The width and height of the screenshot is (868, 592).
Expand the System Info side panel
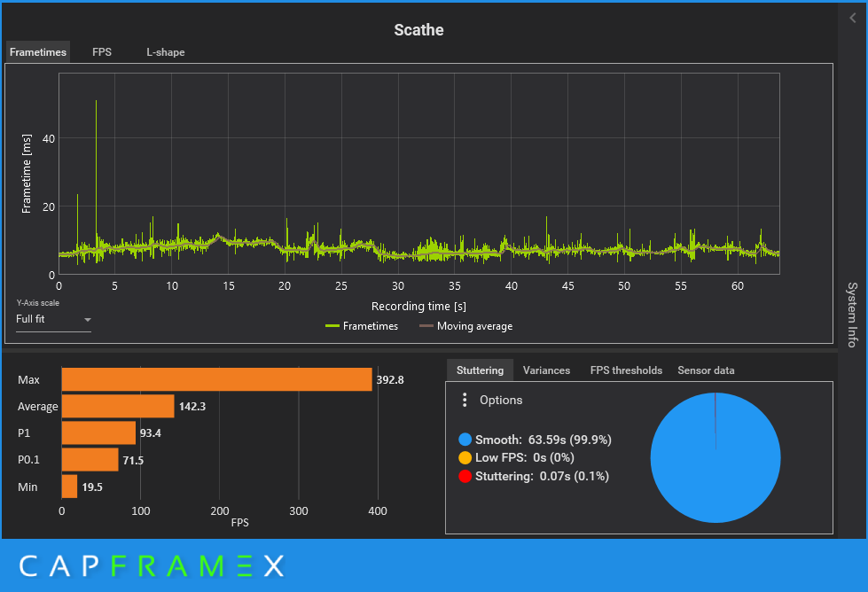853,315
